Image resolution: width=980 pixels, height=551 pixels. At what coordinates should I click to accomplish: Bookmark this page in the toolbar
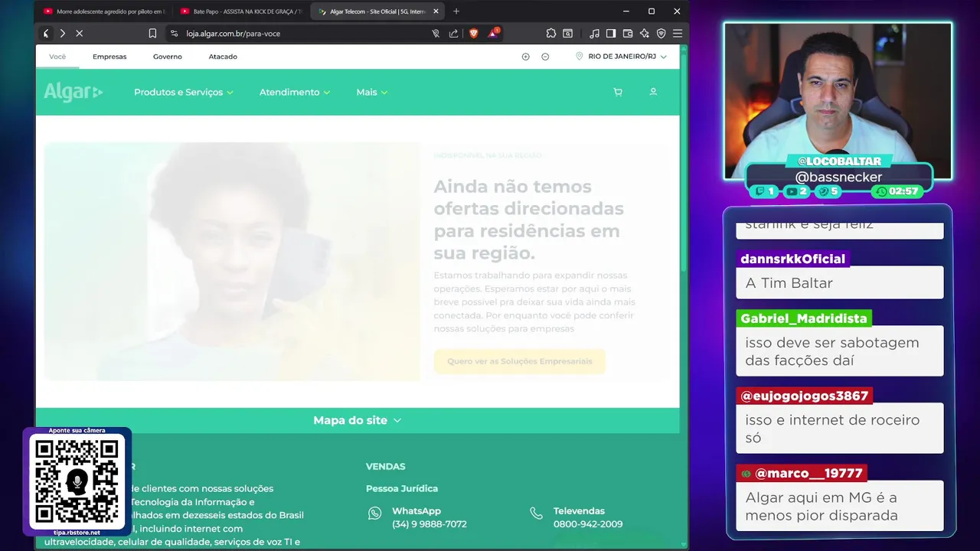click(x=152, y=34)
